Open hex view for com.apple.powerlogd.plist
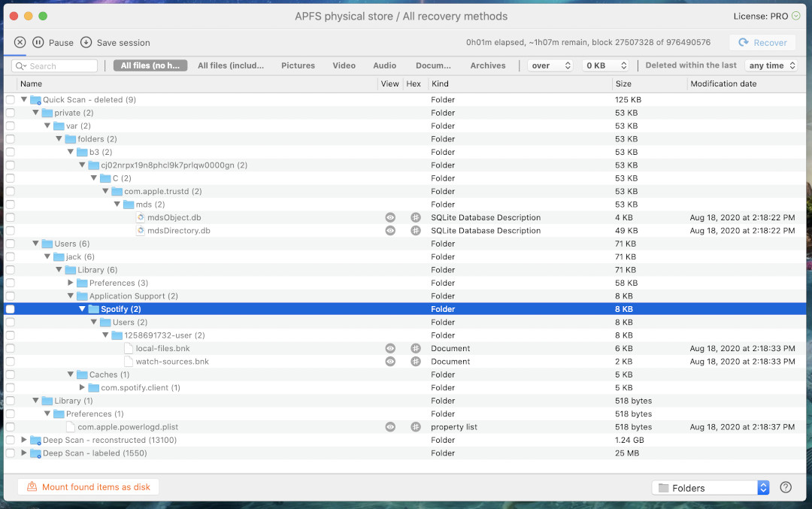Image resolution: width=812 pixels, height=509 pixels. (x=415, y=426)
